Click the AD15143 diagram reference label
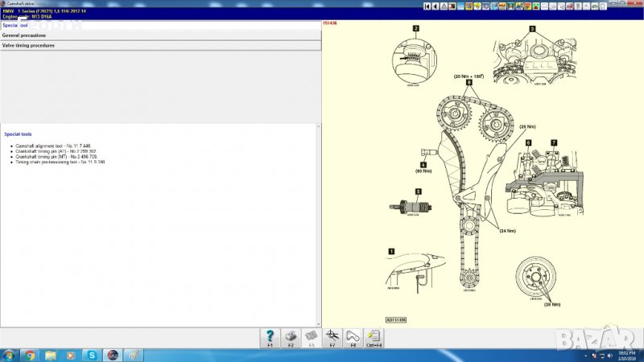The image size is (644, 362). [x=394, y=320]
